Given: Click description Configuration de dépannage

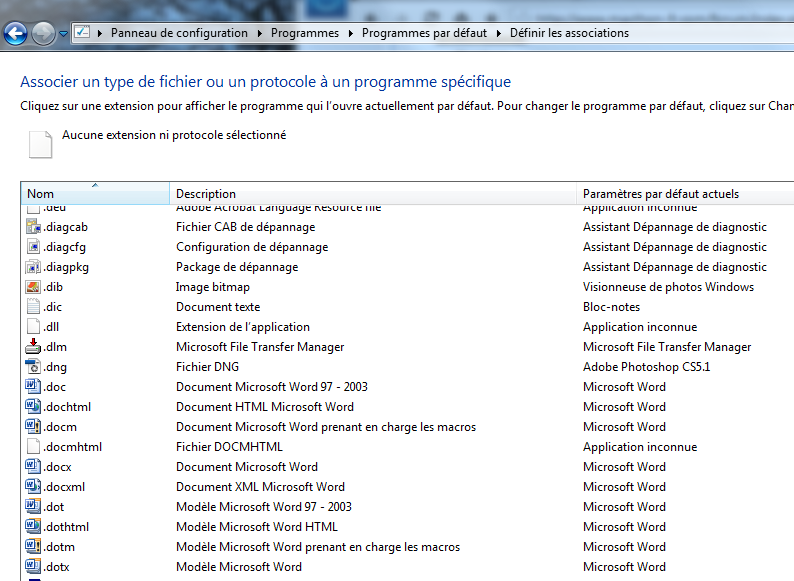Looking at the screenshot, I should point(252,247).
